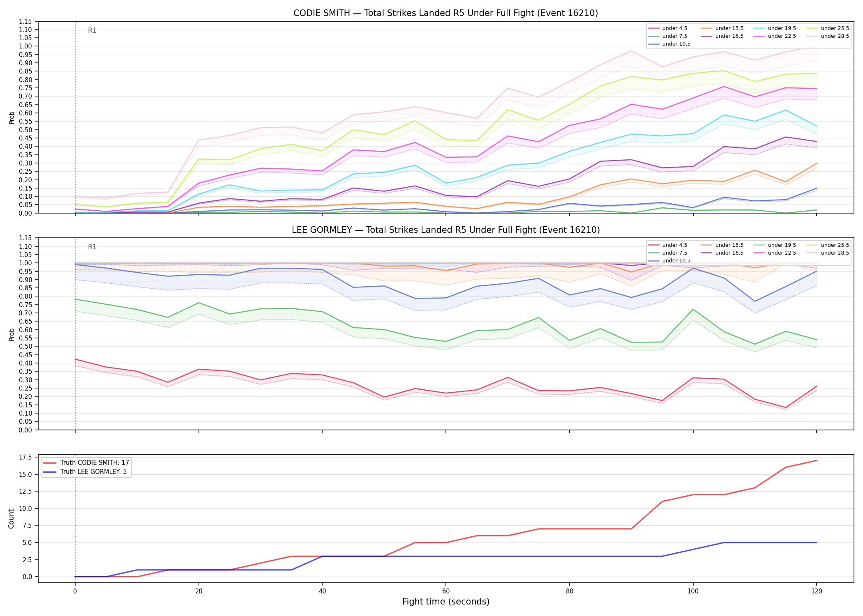Click 'under 28.5' in the Codie Smith legend
This screenshot has width=863, height=616.
835,36
